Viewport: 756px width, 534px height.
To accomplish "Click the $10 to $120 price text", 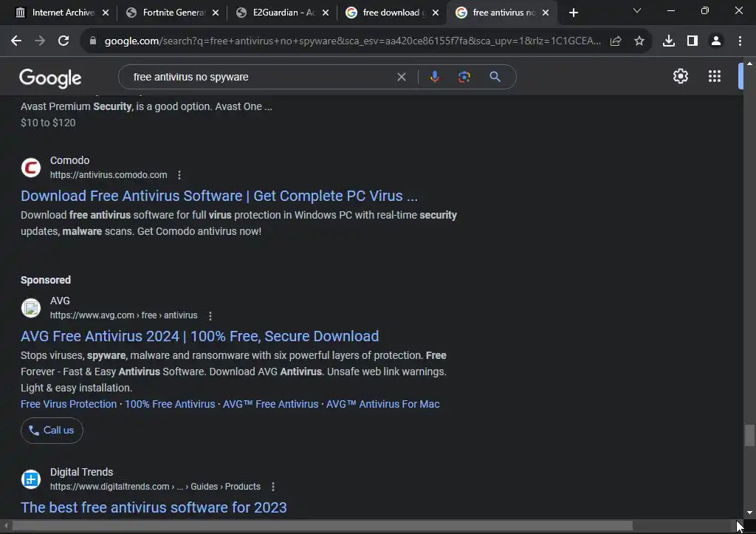I will click(48, 123).
